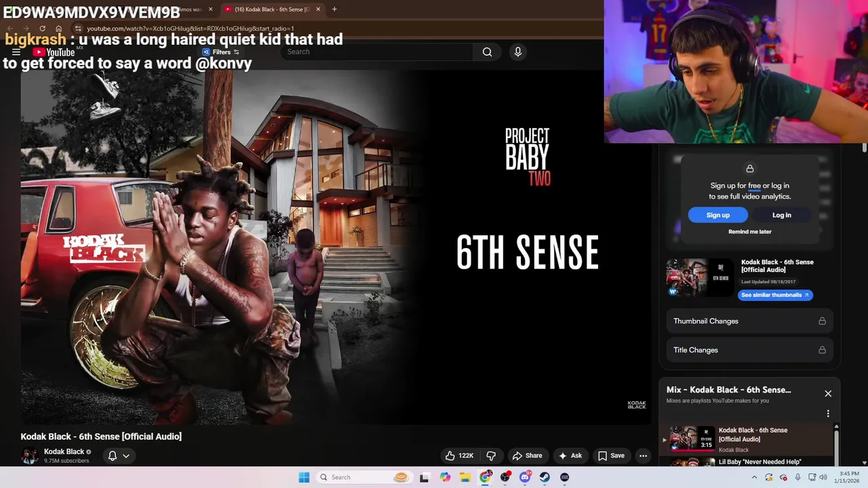The image size is (868, 488).
Task: Open Google Chrome from the taskbar
Action: click(x=486, y=477)
